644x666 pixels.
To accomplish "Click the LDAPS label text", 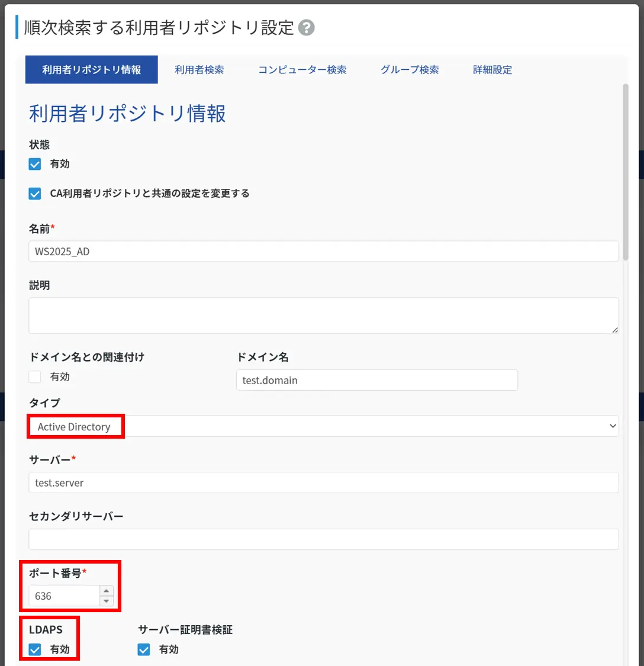I will point(46,629).
